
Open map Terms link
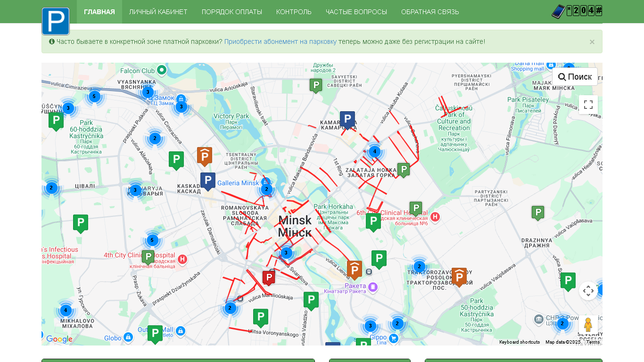pos(593,342)
